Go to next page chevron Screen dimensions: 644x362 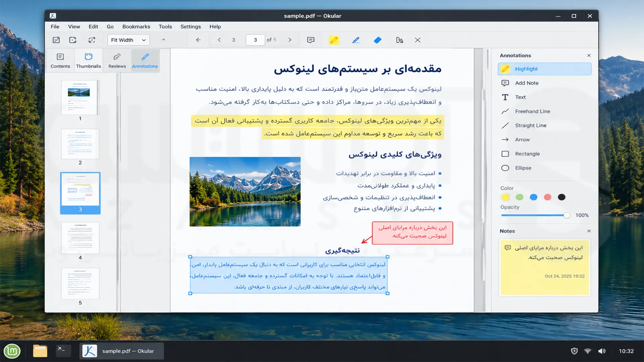tap(290, 40)
